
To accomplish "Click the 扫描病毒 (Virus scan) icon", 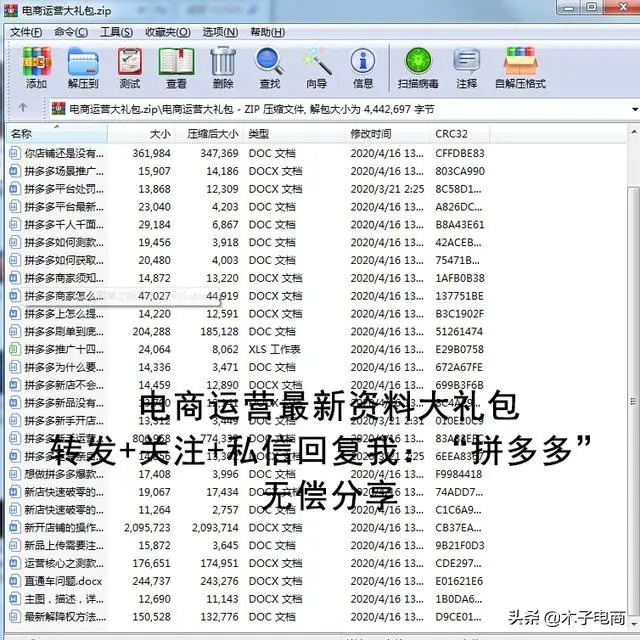I will click(x=417, y=68).
